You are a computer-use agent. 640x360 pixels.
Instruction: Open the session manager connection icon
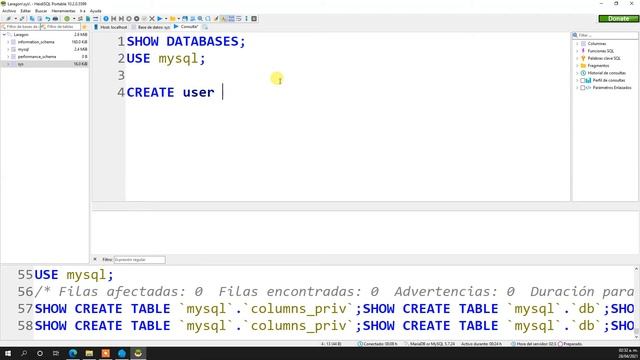pyautogui.click(x=8, y=19)
